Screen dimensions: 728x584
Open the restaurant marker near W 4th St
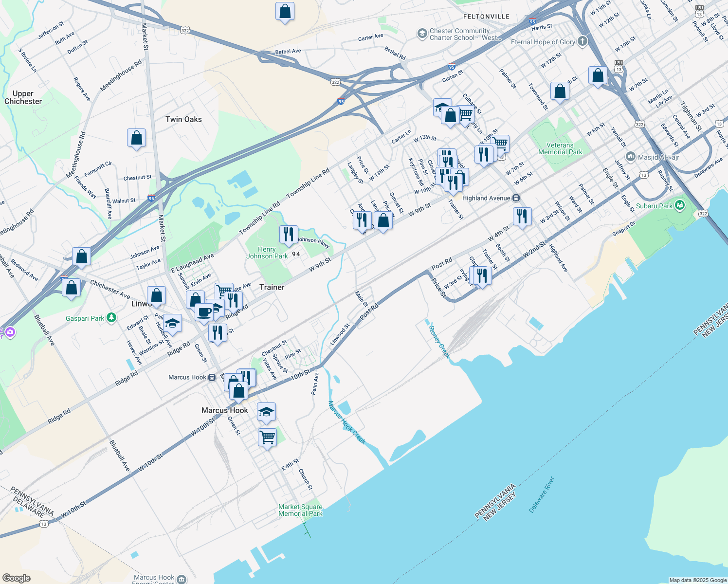click(x=522, y=216)
